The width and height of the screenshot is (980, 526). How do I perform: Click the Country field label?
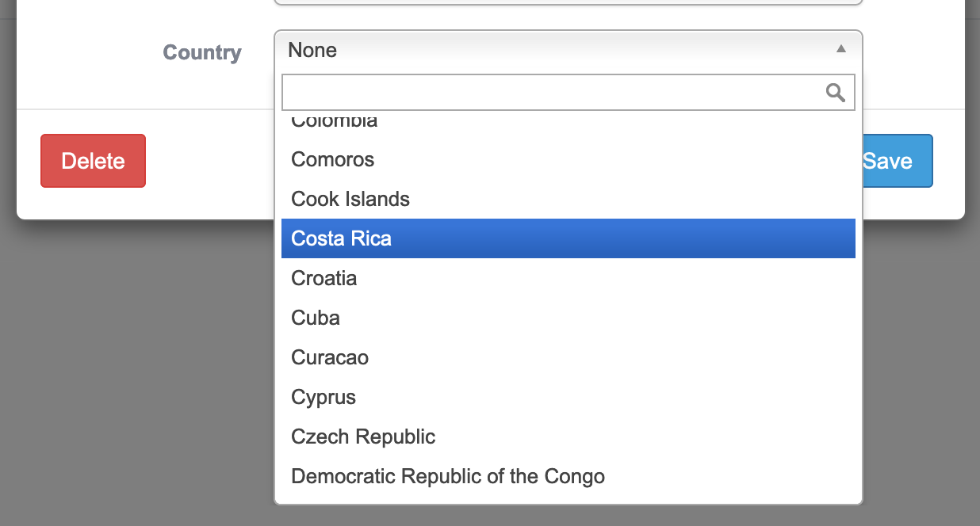[x=202, y=53]
